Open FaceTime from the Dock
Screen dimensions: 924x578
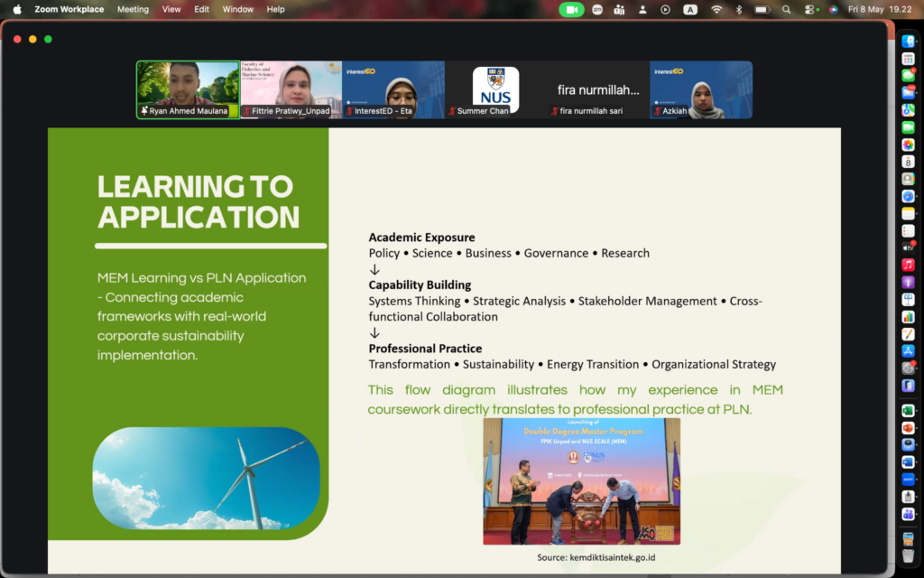click(x=908, y=127)
